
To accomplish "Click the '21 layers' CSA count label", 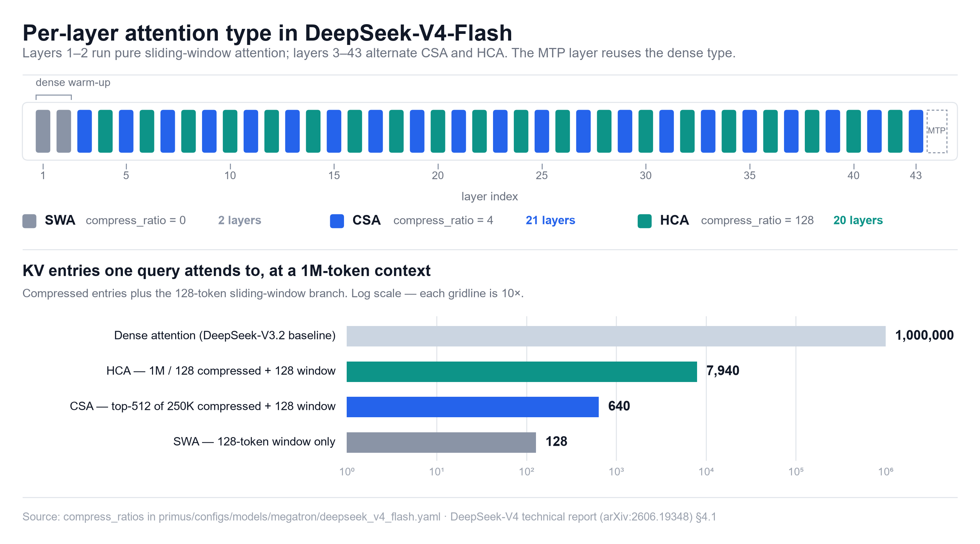I will point(550,220).
